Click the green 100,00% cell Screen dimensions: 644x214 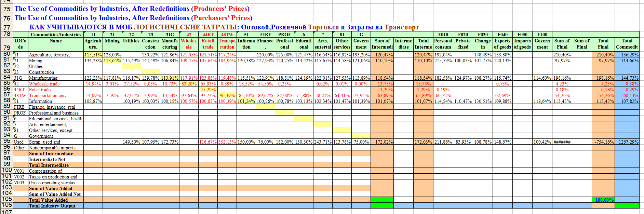pyautogui.click(x=603, y=200)
